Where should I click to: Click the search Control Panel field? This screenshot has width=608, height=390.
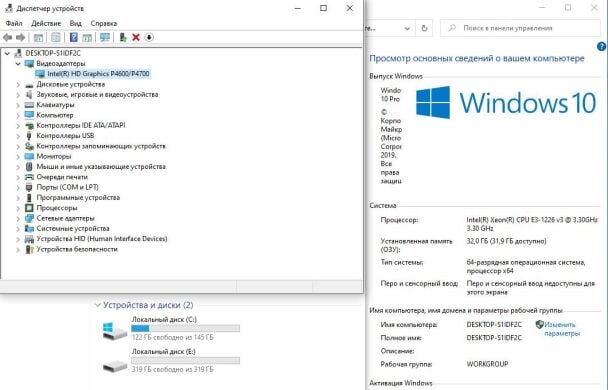tap(520, 28)
